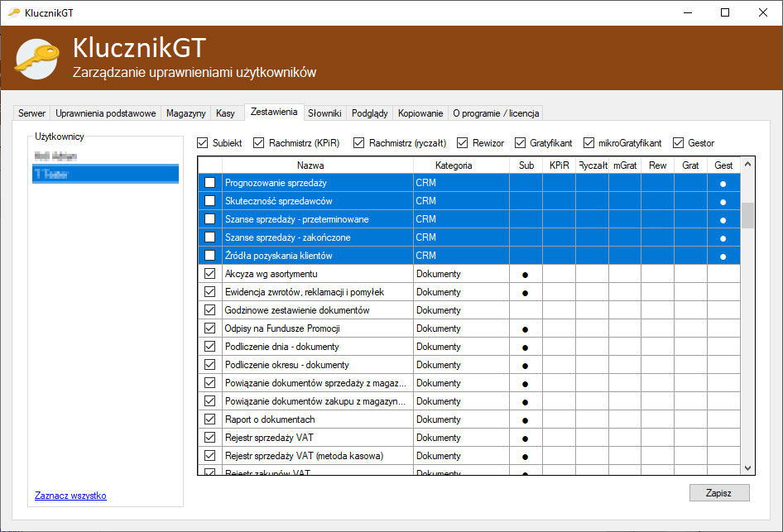This screenshot has width=783, height=532.
Task: Click the Rew column header
Action: [x=658, y=165]
